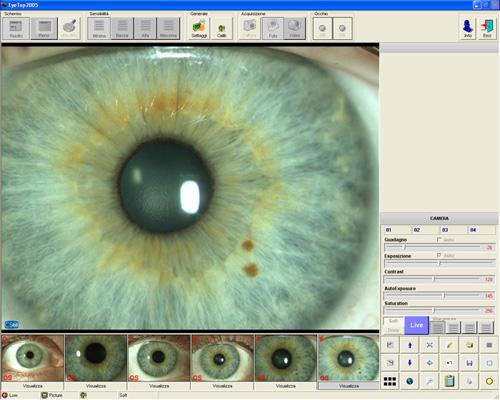Image resolution: width=500 pixels, height=400 pixels.
Task: Toggle the blue Live button
Action: (416, 325)
